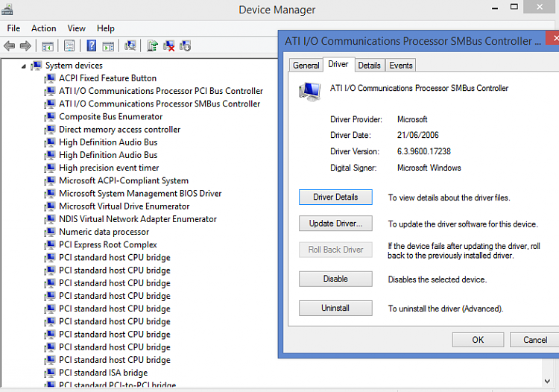Open the Properties toolbar icon
Screen dimensions: 559x392
(69, 46)
